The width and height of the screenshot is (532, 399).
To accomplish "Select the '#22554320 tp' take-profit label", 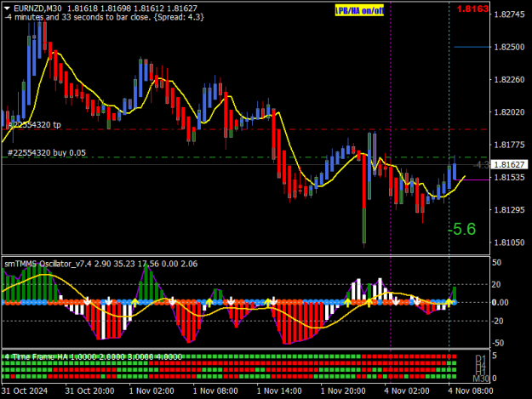I will point(34,125).
